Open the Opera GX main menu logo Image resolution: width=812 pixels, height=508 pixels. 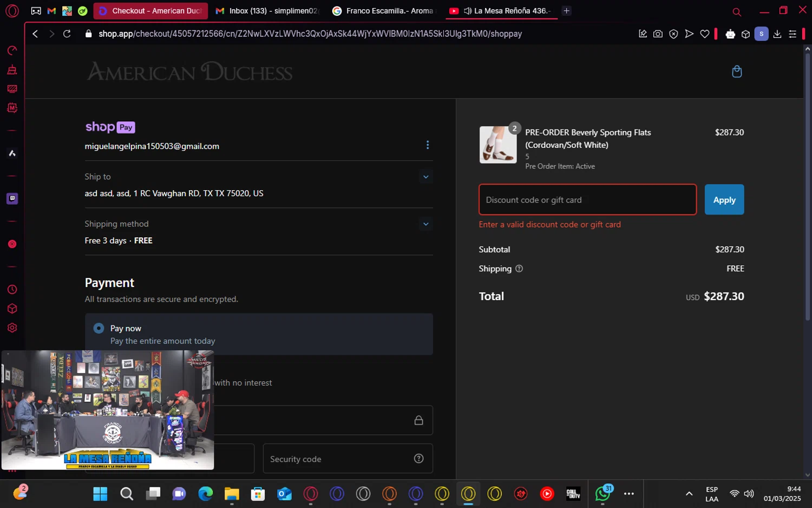tap(12, 11)
